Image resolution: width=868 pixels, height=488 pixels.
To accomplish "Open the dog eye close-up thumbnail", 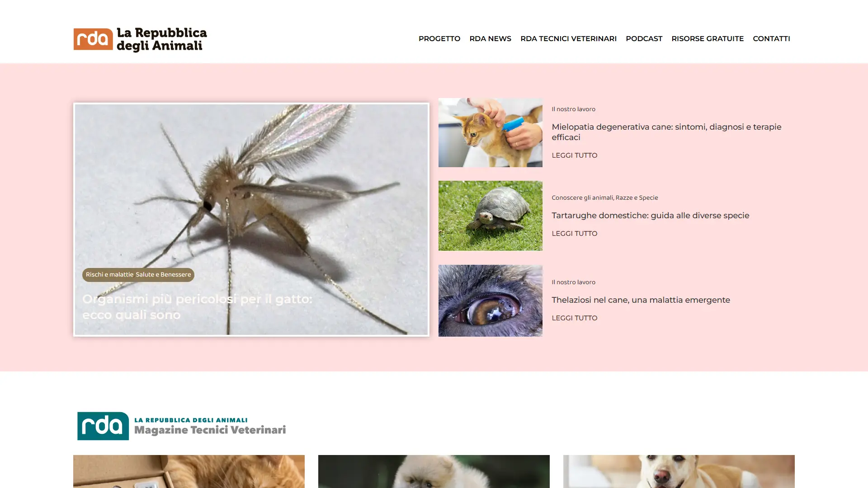I will point(490,300).
